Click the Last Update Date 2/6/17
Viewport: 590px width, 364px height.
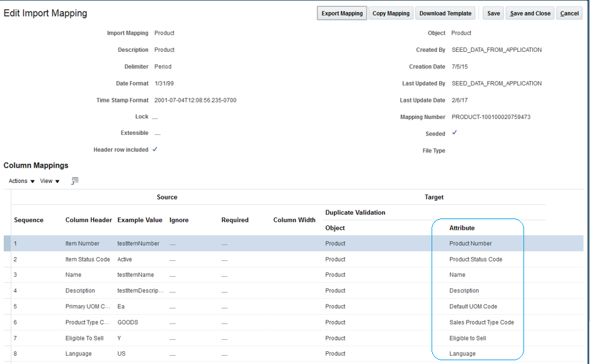click(x=459, y=100)
